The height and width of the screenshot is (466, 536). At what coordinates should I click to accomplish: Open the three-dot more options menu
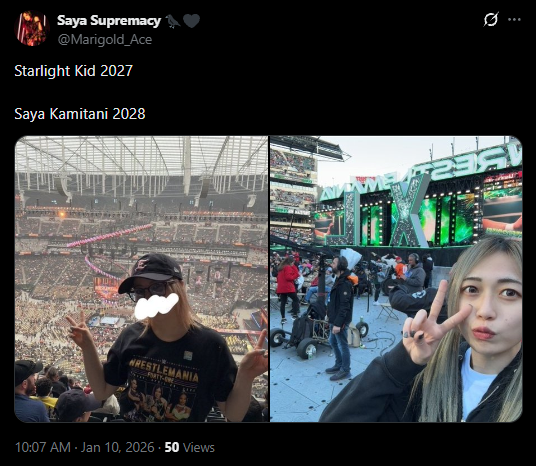(x=514, y=19)
